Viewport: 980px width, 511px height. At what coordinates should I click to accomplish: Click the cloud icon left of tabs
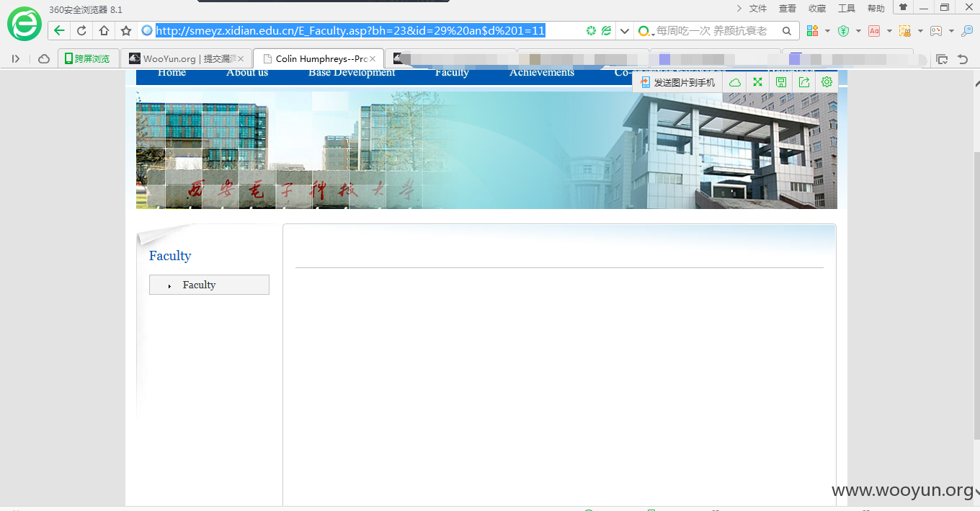point(44,58)
